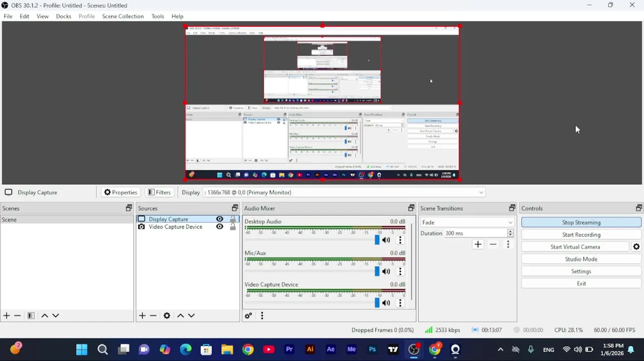Click Start Virtual Camera button

tap(575, 247)
